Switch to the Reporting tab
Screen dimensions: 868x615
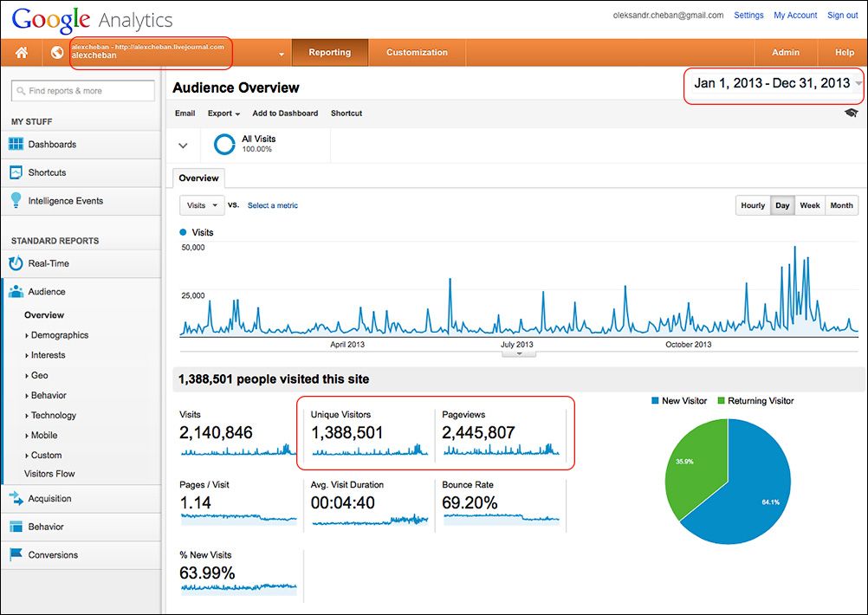tap(330, 53)
